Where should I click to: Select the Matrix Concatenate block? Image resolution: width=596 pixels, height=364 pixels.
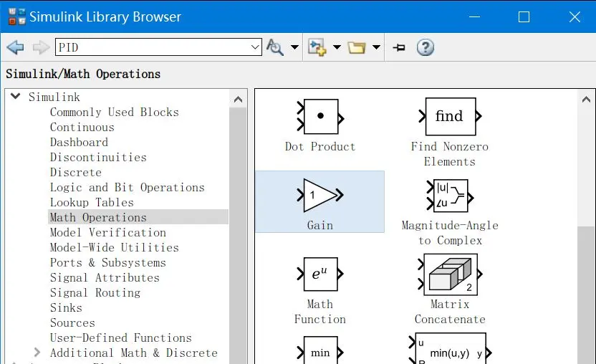(x=450, y=274)
